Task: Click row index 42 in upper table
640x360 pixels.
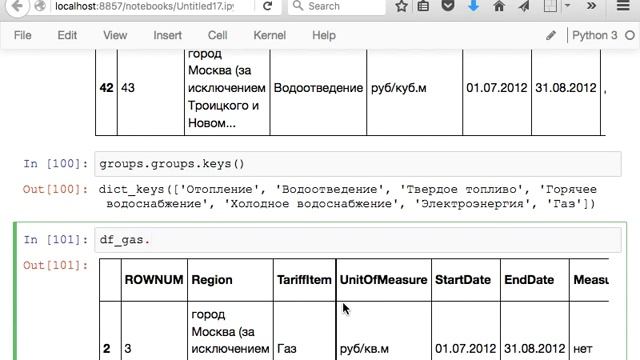Action: click(107, 88)
